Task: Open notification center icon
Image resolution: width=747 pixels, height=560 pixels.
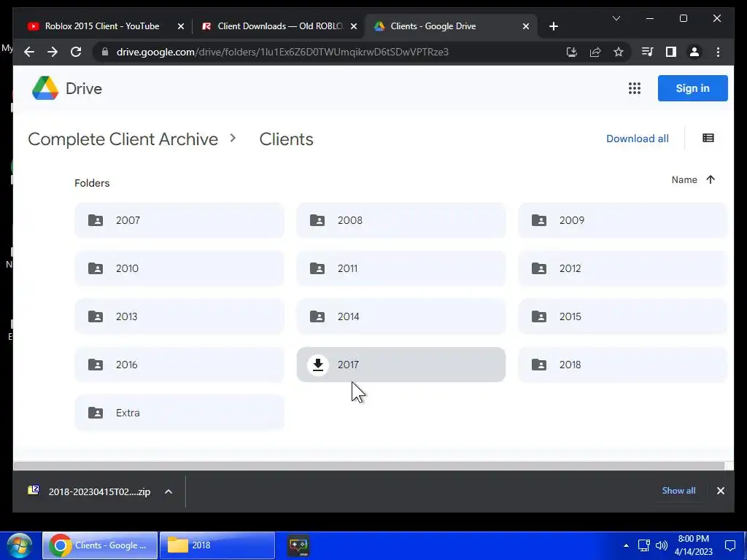Action: pyautogui.click(x=729, y=545)
